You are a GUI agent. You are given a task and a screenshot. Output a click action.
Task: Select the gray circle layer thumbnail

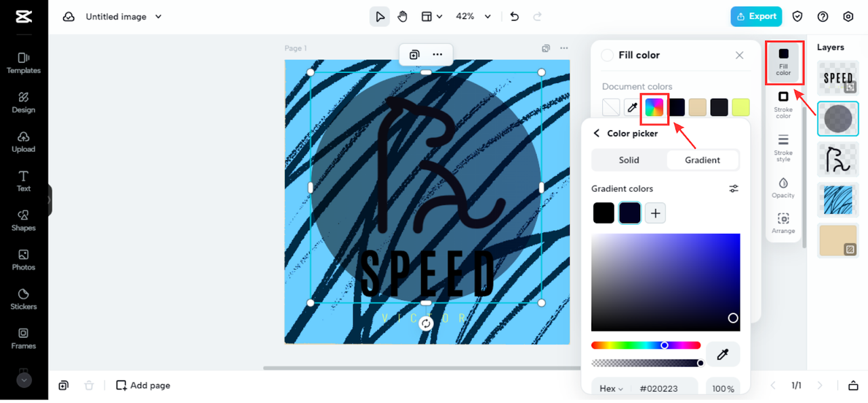[x=837, y=119]
